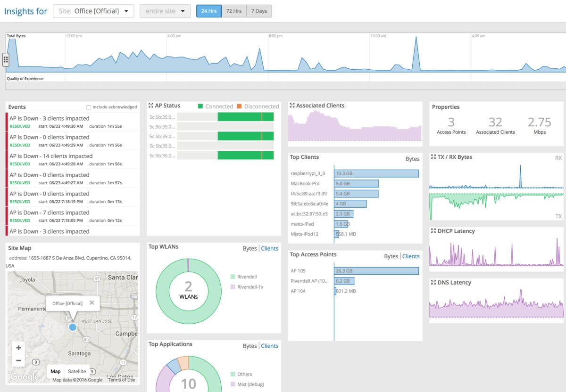Viewport: 566px width, 392px height.
Task: Select the 72 Hrs time range
Action: click(x=234, y=11)
